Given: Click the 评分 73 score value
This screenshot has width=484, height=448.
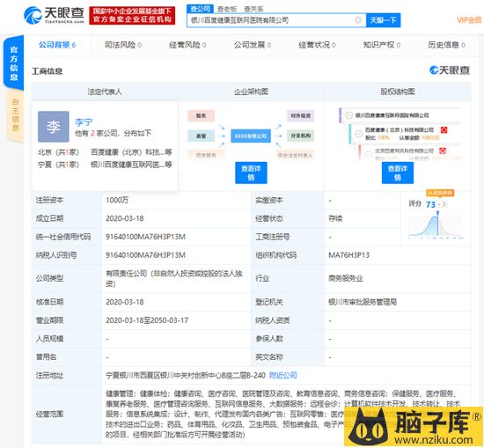Looking at the screenshot, I should click(430, 204).
